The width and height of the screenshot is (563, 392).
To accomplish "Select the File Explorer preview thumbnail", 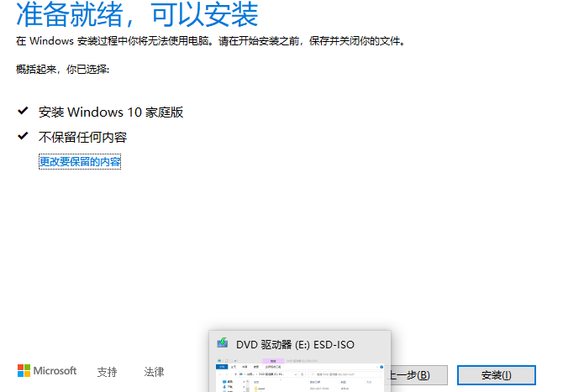I will point(300,374).
